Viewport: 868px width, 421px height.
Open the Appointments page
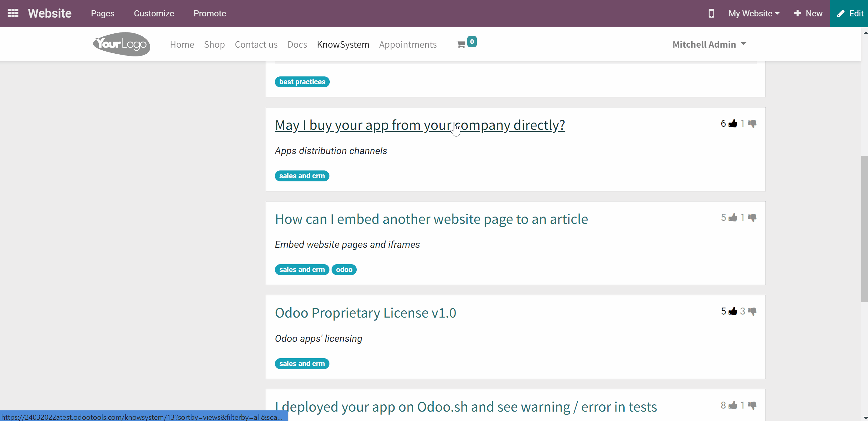coord(408,44)
